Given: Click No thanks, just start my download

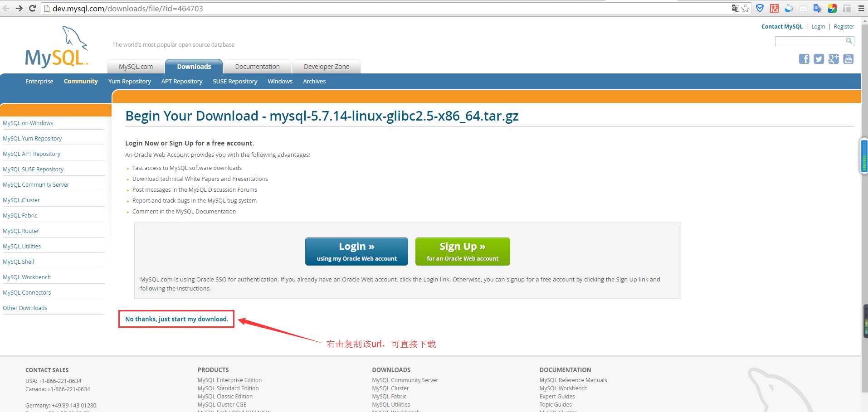Looking at the screenshot, I should click(177, 319).
